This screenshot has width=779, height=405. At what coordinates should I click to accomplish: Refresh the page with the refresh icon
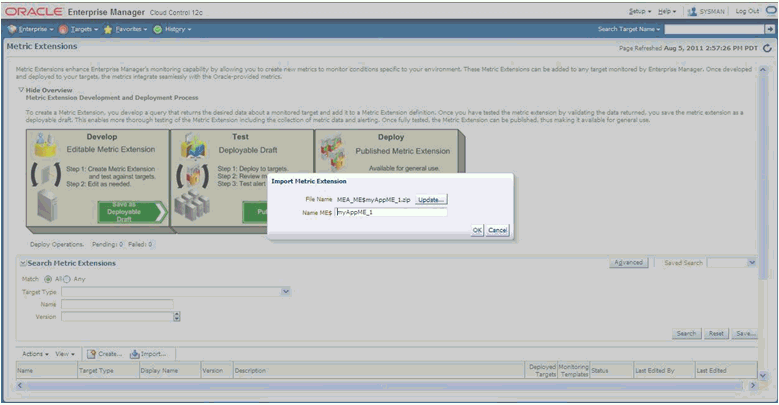768,48
